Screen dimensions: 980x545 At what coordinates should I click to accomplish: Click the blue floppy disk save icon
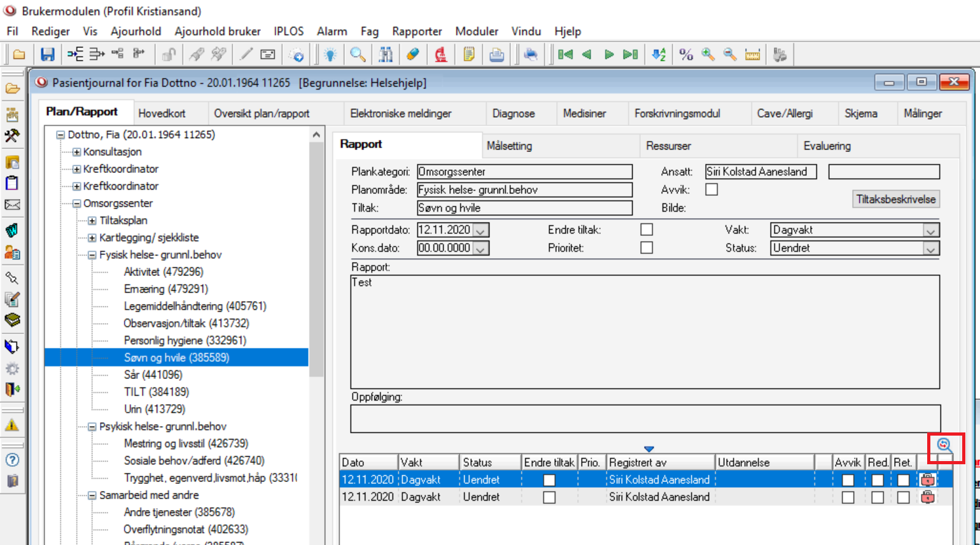(48, 55)
